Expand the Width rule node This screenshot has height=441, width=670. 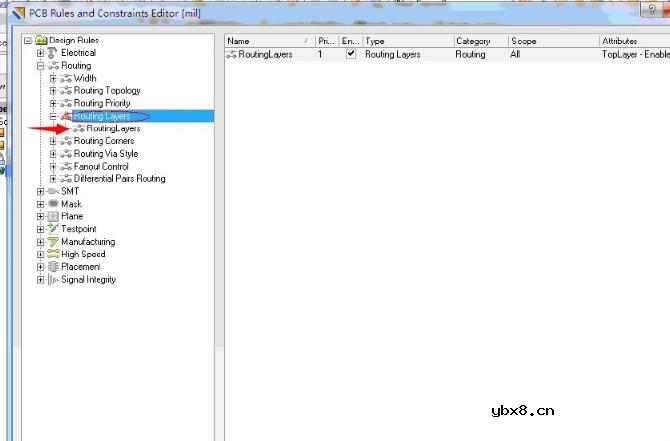click(53, 78)
